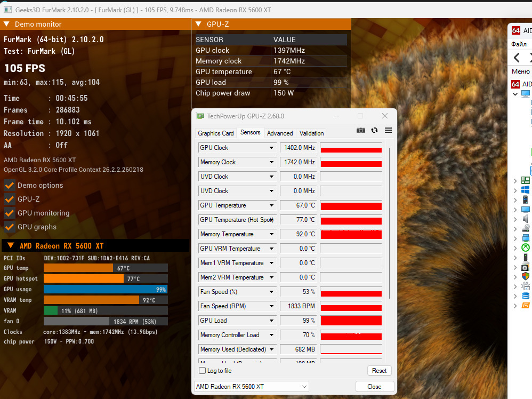
Task: Click the GPU-Z camera screenshot icon
Action: [x=361, y=130]
